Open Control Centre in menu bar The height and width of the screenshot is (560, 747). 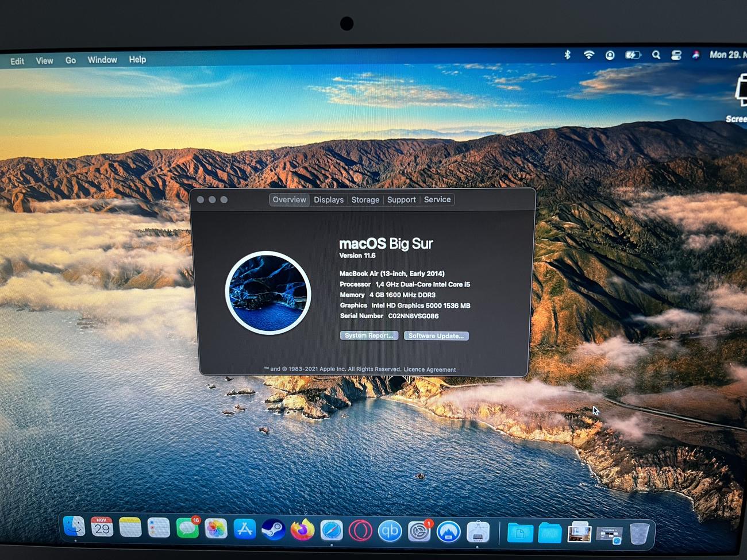[x=676, y=55]
